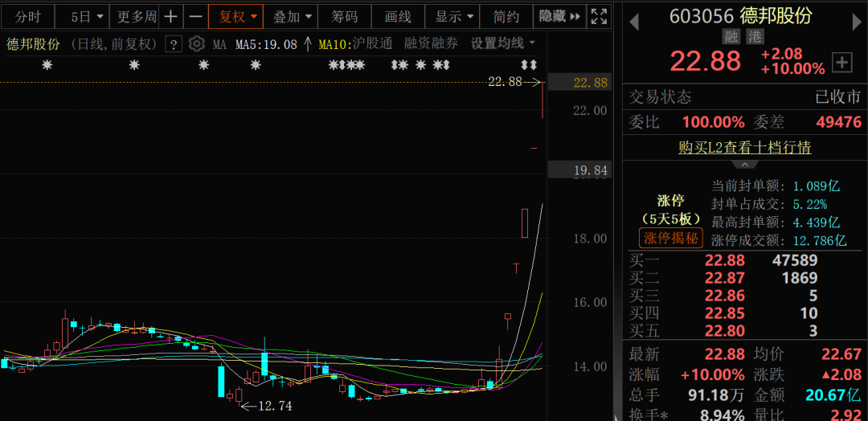Go to previous stock with left arrow

pyautogui.click(x=634, y=22)
